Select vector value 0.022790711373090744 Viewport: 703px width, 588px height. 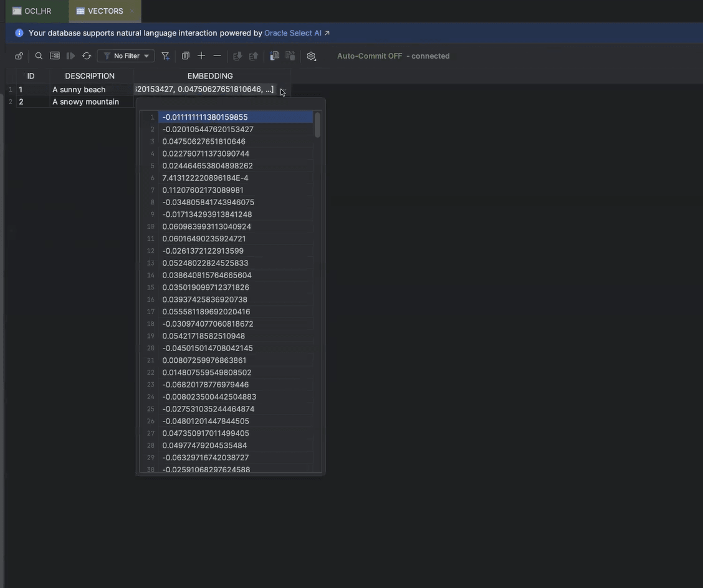click(235, 153)
